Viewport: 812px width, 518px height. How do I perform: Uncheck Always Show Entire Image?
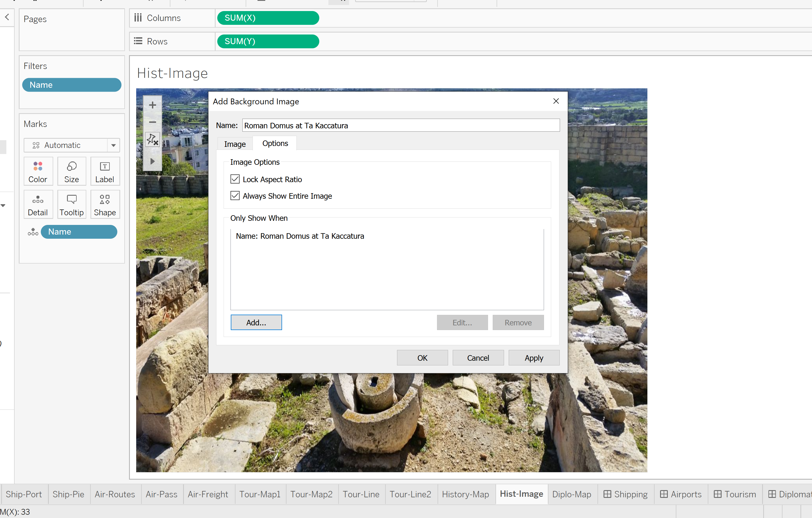click(235, 196)
